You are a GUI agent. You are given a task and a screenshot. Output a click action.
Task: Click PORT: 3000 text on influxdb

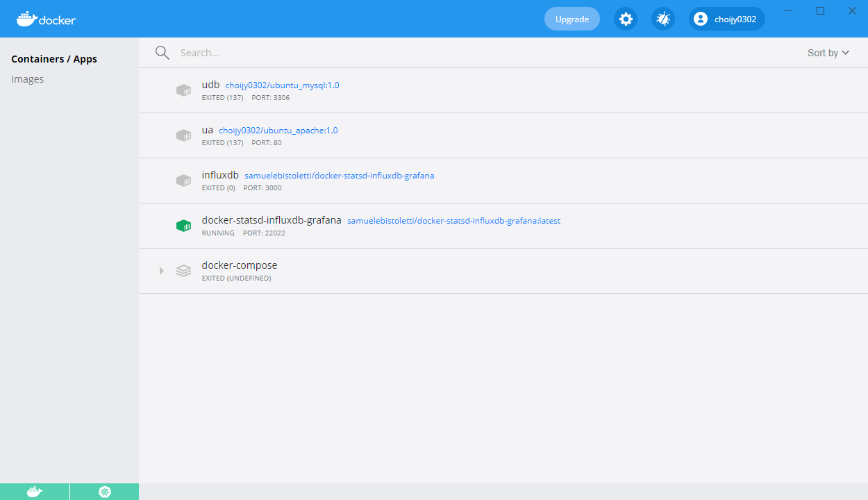(262, 188)
